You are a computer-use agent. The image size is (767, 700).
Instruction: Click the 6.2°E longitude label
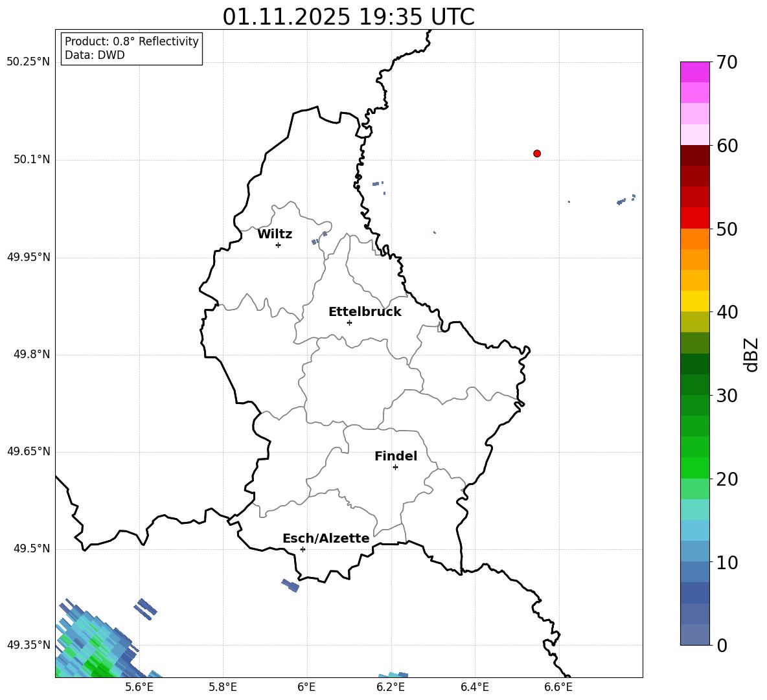click(x=391, y=687)
